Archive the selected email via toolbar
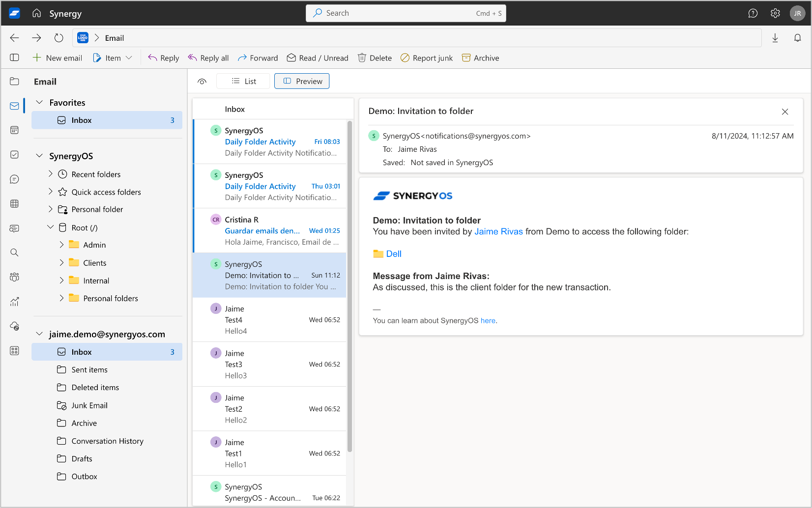The height and width of the screenshot is (508, 812). coord(481,58)
